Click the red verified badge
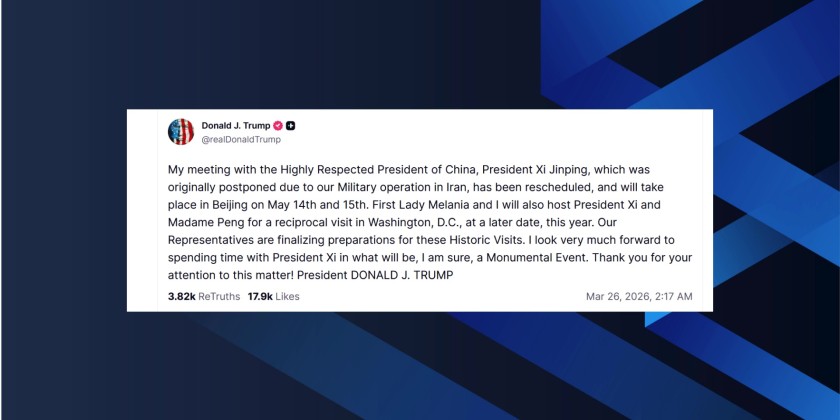 click(277, 125)
